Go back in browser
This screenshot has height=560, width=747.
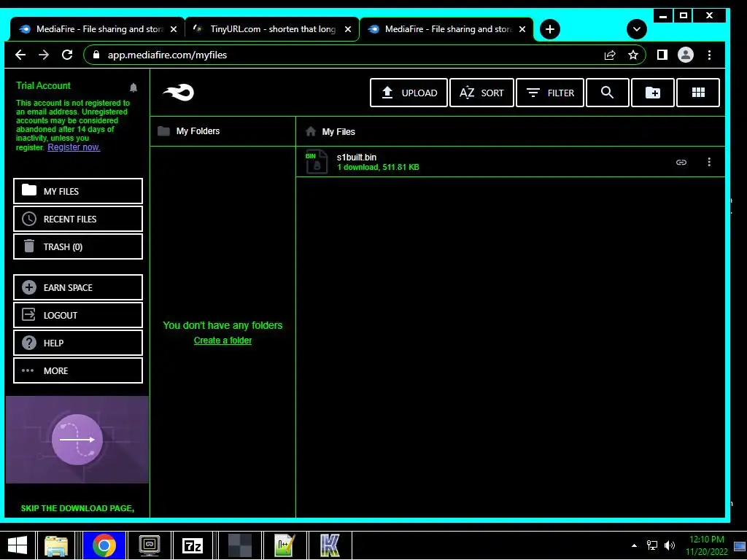[x=20, y=55]
